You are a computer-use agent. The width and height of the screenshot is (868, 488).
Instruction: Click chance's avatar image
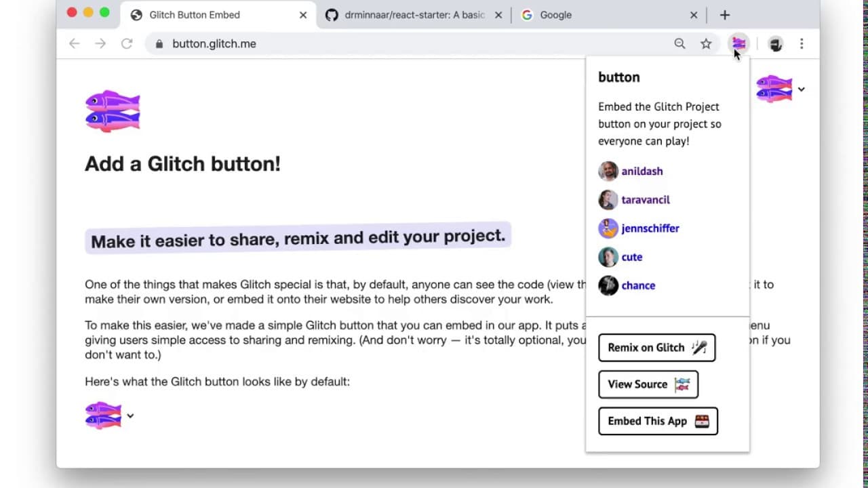(608, 285)
